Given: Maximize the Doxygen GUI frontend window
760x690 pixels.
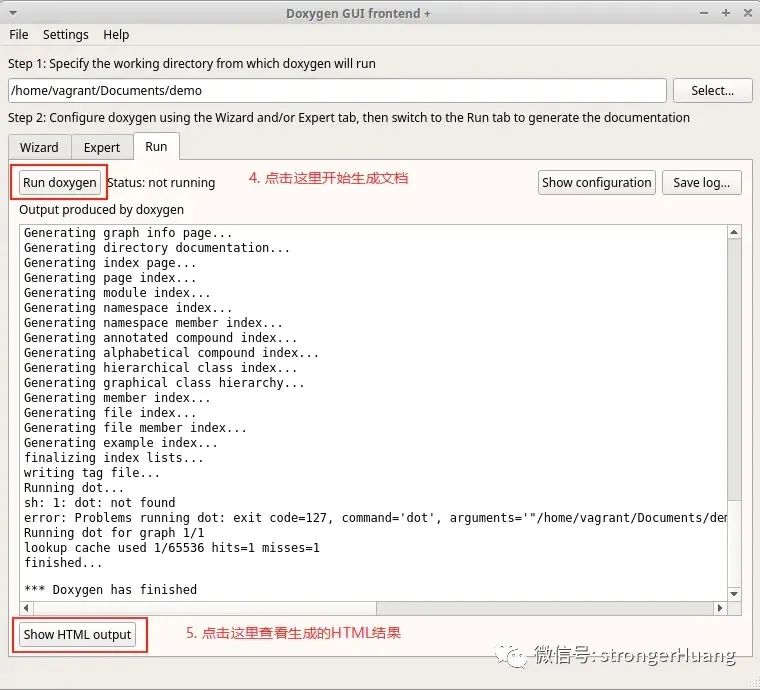Looking at the screenshot, I should point(726,13).
